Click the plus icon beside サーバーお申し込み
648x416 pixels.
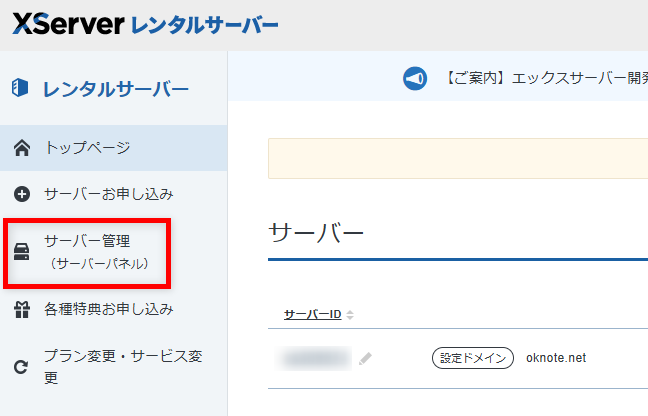(21, 193)
